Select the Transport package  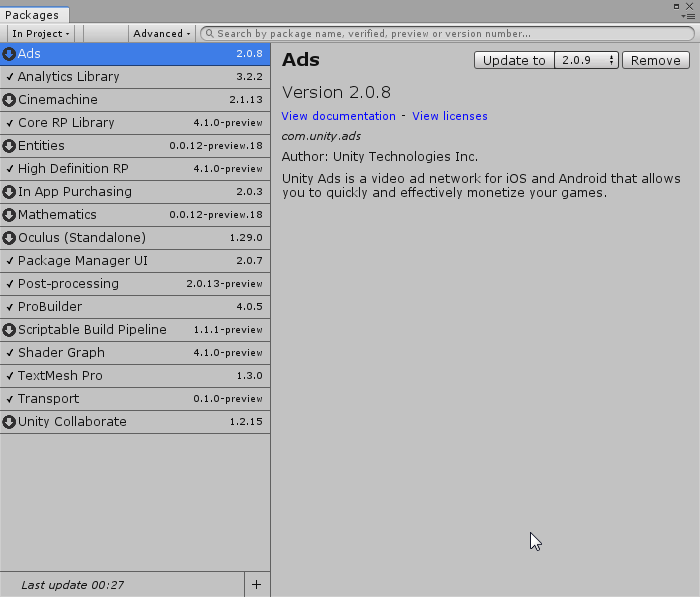click(x=135, y=399)
